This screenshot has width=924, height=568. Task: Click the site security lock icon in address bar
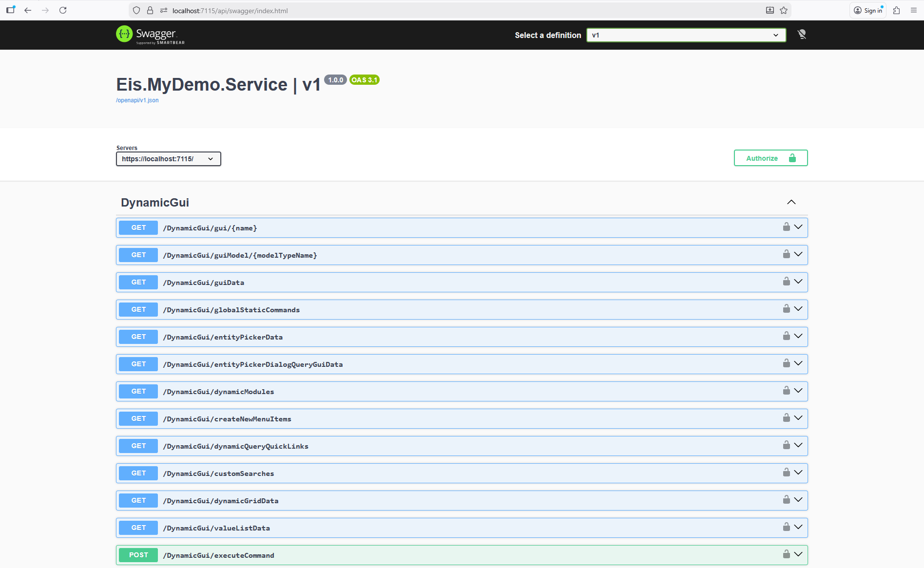click(x=150, y=10)
